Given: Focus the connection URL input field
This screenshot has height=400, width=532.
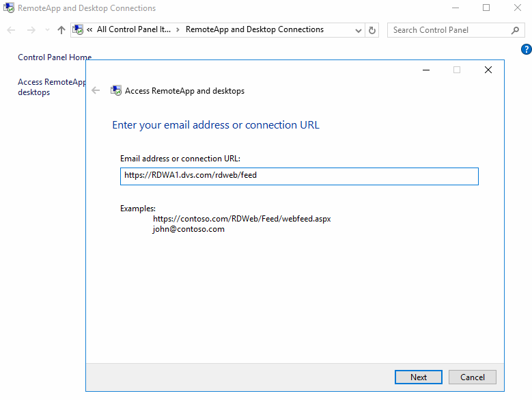Looking at the screenshot, I should click(299, 176).
